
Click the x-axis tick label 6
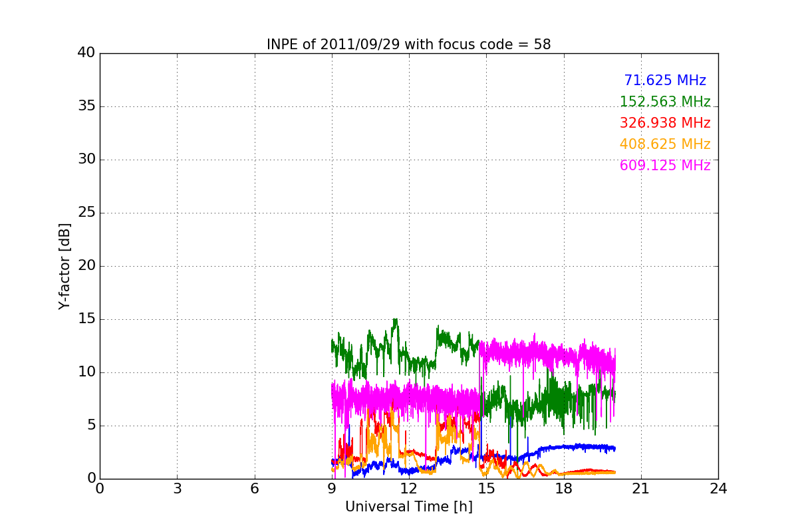tap(254, 489)
